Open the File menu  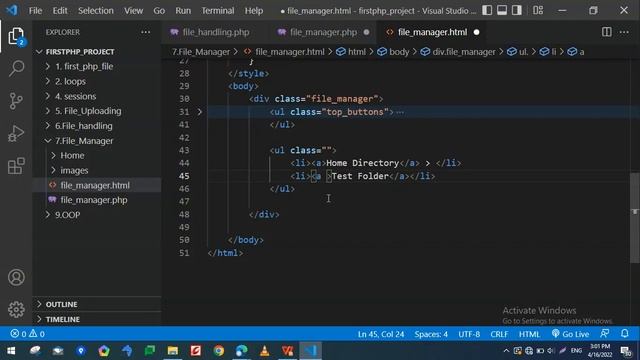[35, 11]
